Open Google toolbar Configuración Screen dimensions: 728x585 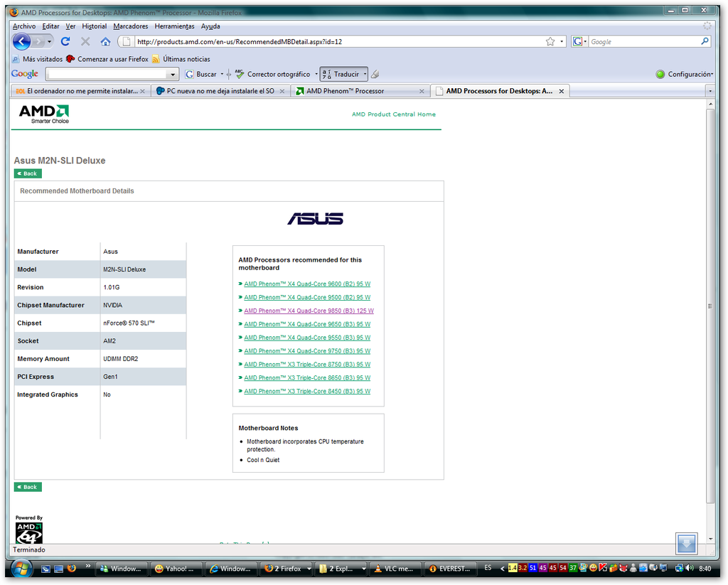(x=685, y=75)
